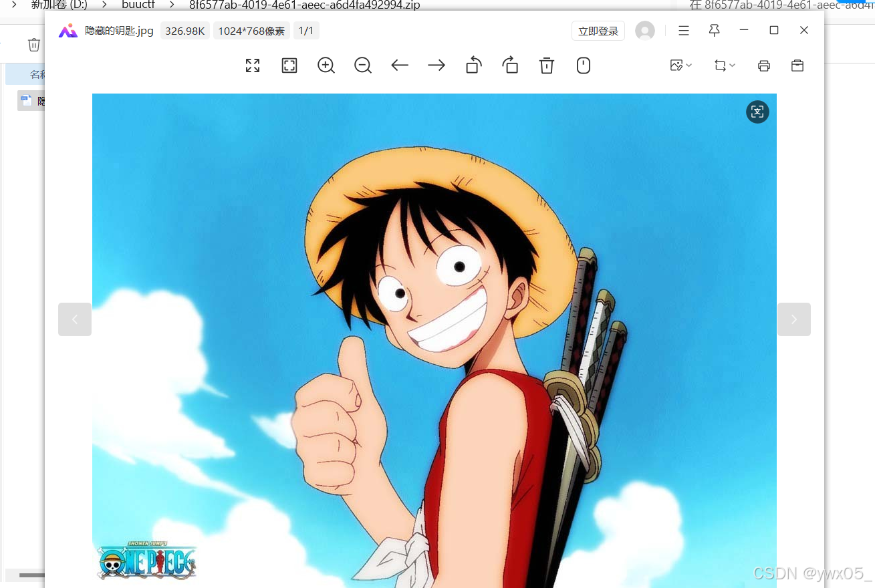Click the 326.98K file size label
The width and height of the screenshot is (875, 588).
tap(185, 31)
